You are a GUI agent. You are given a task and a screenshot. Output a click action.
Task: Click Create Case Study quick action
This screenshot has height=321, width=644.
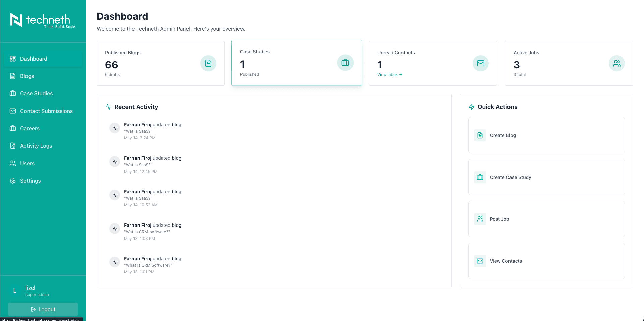click(x=546, y=177)
